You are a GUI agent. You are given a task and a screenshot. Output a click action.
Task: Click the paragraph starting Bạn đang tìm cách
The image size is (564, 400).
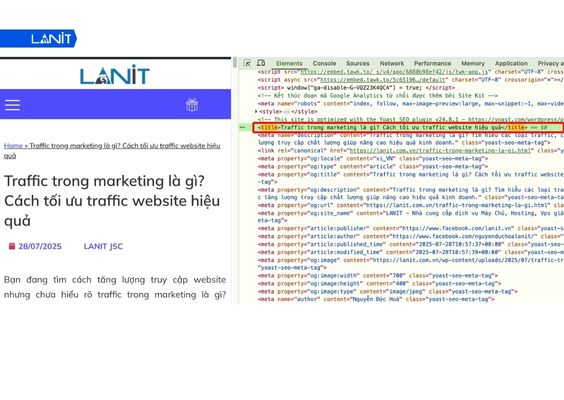point(115,287)
